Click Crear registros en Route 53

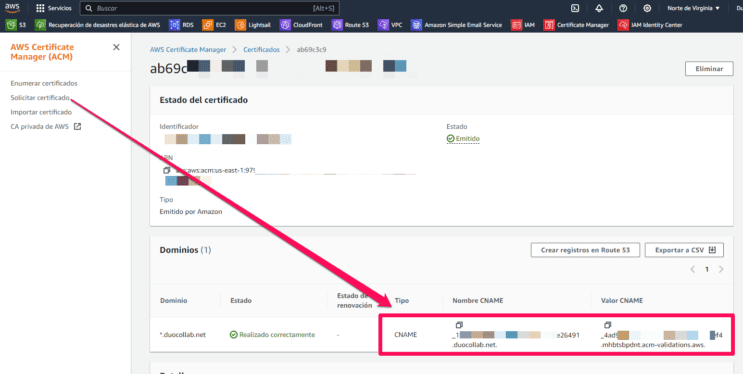585,250
